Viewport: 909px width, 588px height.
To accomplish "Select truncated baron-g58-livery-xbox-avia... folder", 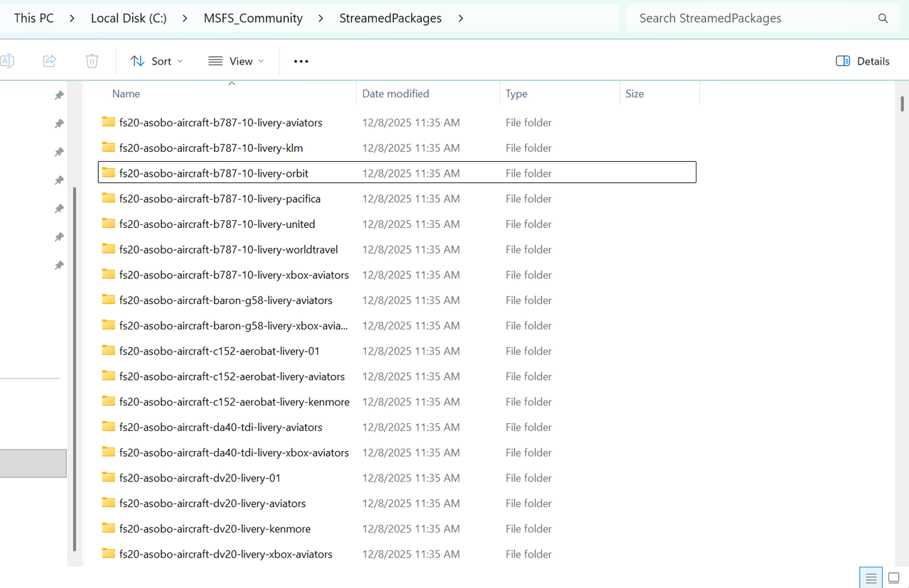I will tap(397, 326).
